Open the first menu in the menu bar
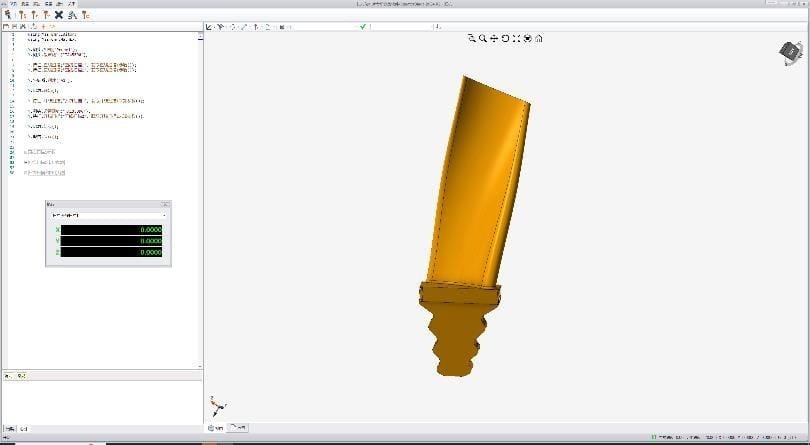The height and width of the screenshot is (445, 810). click(x=6, y=4)
